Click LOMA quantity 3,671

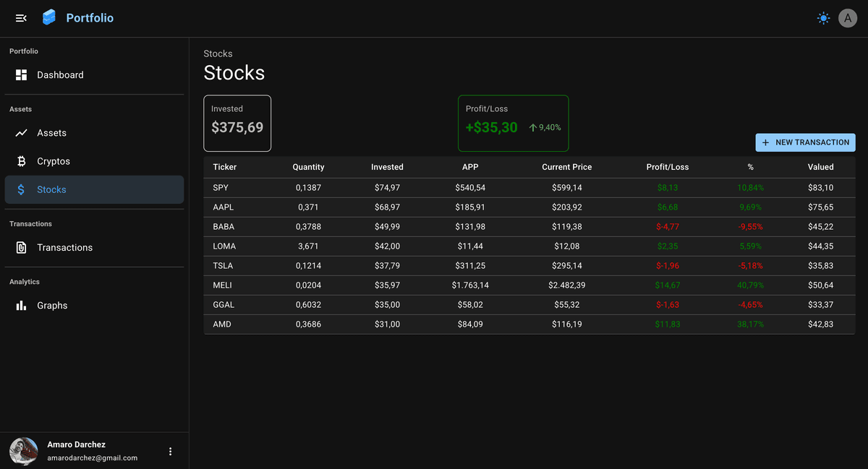(x=308, y=246)
